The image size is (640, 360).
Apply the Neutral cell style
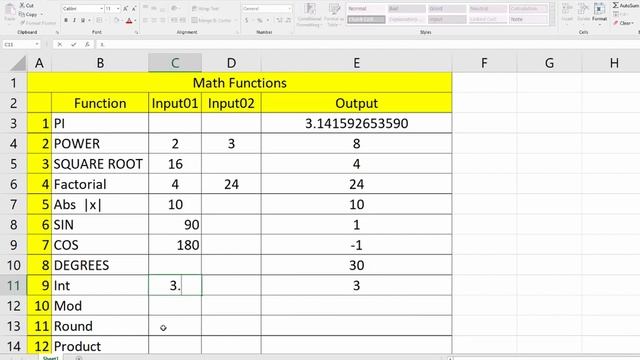pos(487,9)
